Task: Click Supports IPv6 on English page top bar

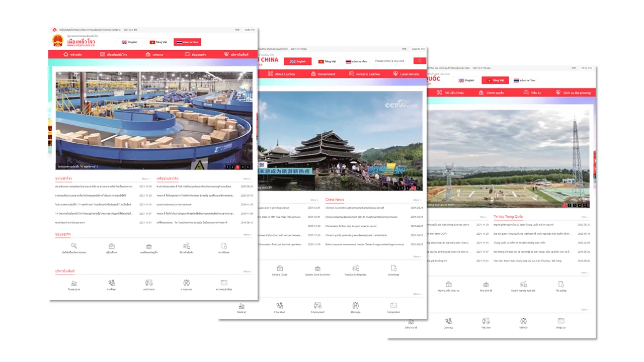Action: click(418, 49)
